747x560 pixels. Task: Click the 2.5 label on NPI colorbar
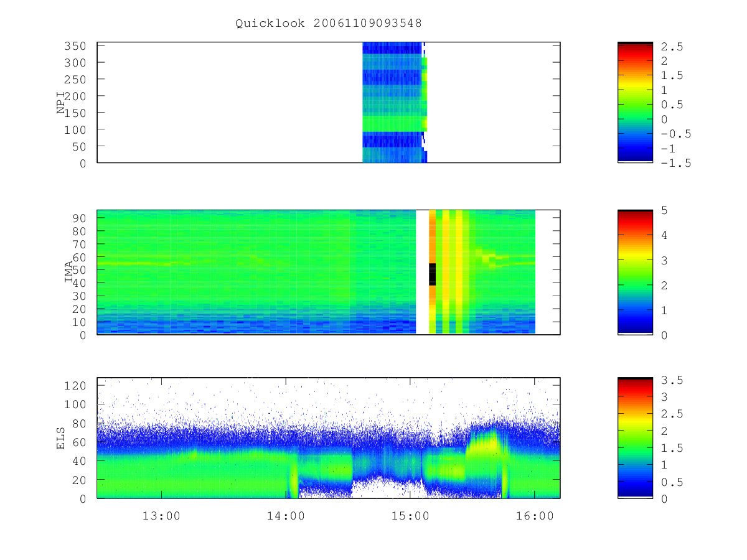tap(674, 47)
